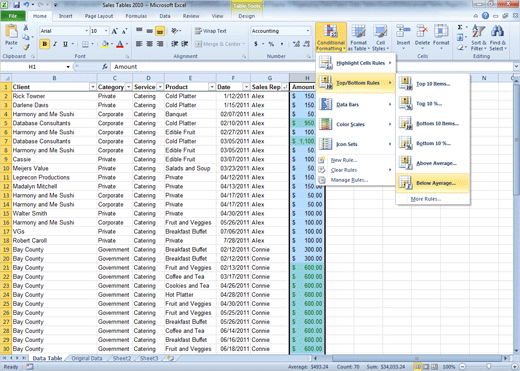Click the Increase Decimal icon
520x371 pixels.
tap(296, 44)
